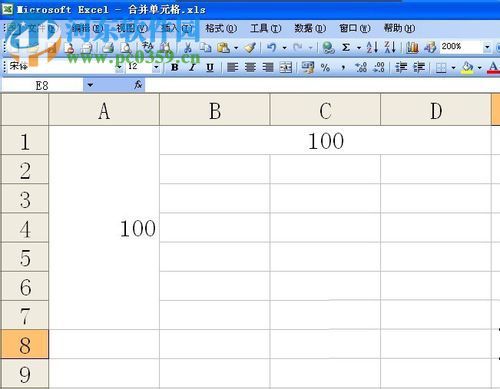Image resolution: width=500 pixels, height=389 pixels.
Task: Open the Chart Wizard icon
Action: pyautogui.click(x=412, y=48)
